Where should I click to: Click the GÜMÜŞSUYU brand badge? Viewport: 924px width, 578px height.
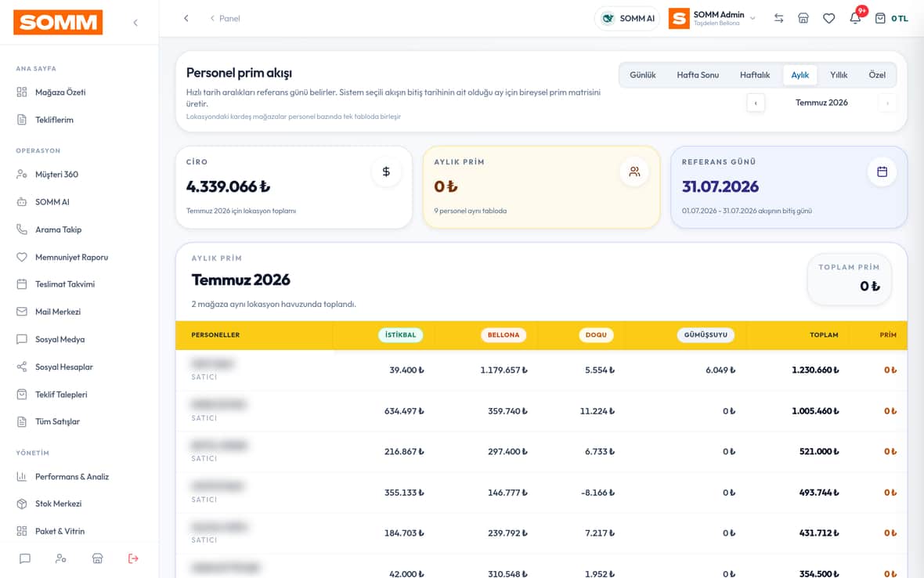[706, 334]
